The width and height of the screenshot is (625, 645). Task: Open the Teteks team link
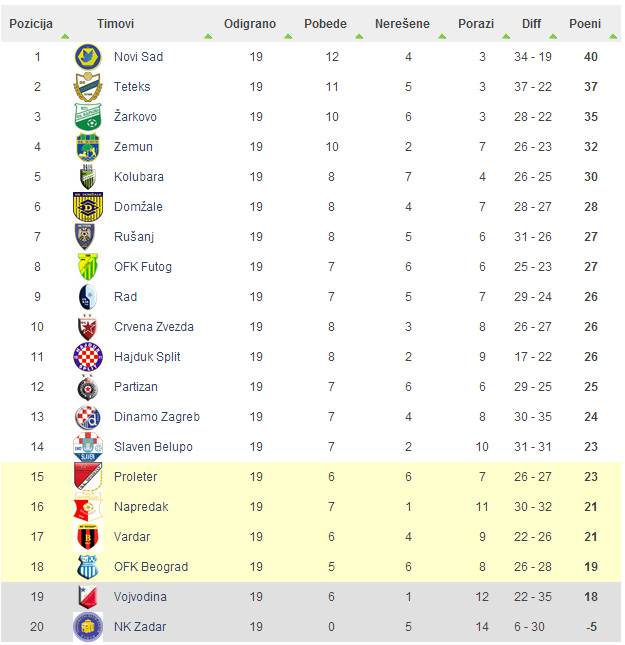(x=132, y=87)
